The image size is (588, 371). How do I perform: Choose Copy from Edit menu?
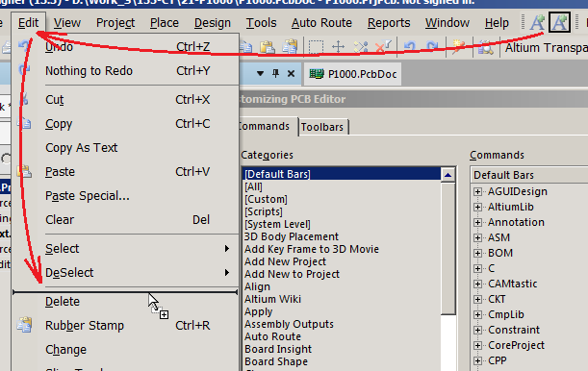[125, 124]
